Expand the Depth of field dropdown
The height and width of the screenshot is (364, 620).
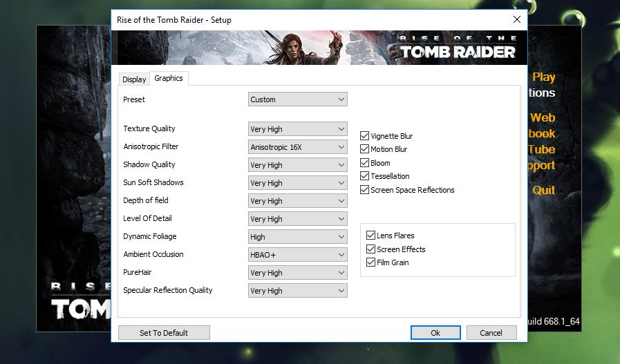click(298, 201)
